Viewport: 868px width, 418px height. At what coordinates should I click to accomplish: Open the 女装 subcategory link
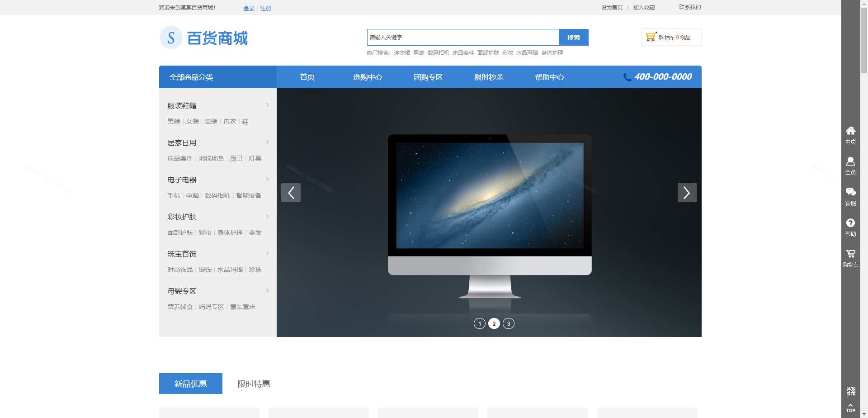coord(193,121)
